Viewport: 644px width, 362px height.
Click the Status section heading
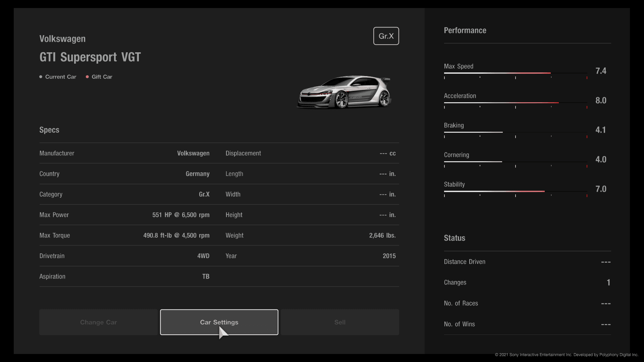(x=454, y=238)
